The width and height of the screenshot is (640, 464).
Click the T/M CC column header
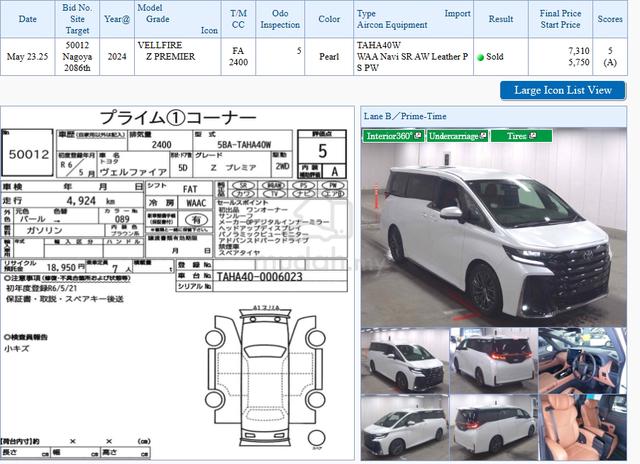point(238,19)
